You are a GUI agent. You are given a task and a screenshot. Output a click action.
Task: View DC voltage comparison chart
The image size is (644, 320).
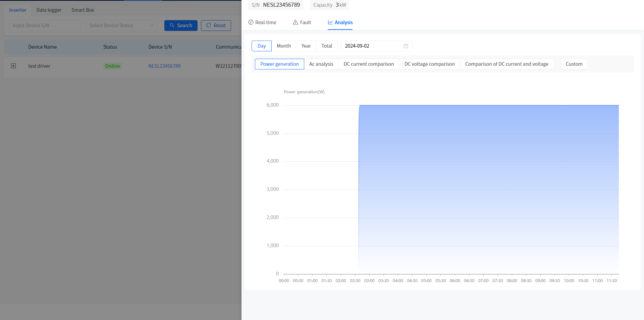pyautogui.click(x=429, y=64)
